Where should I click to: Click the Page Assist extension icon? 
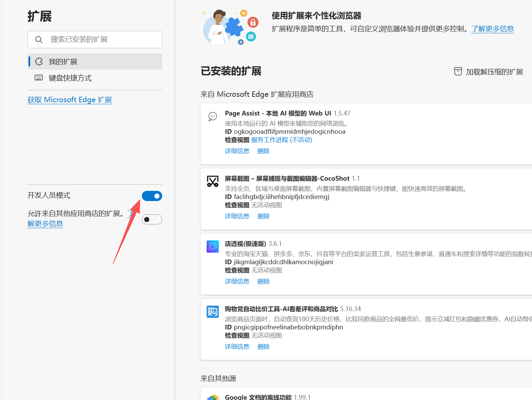click(x=212, y=117)
